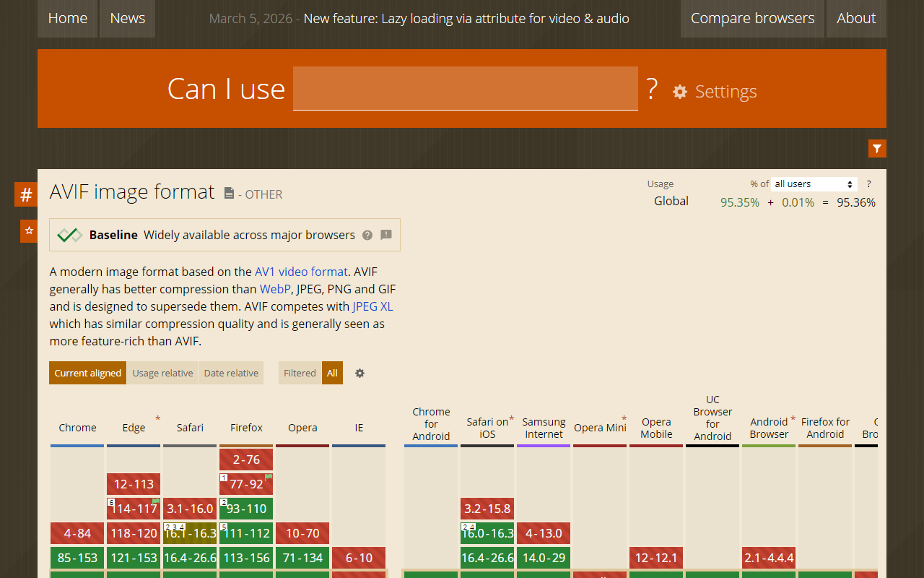Open the Home menu item

tap(68, 18)
